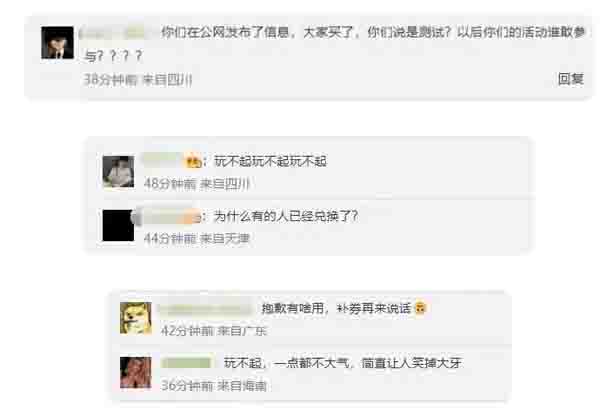600x417 pixels.
Task: Open avatar of the Sichuan top commenter
Action: point(57,42)
